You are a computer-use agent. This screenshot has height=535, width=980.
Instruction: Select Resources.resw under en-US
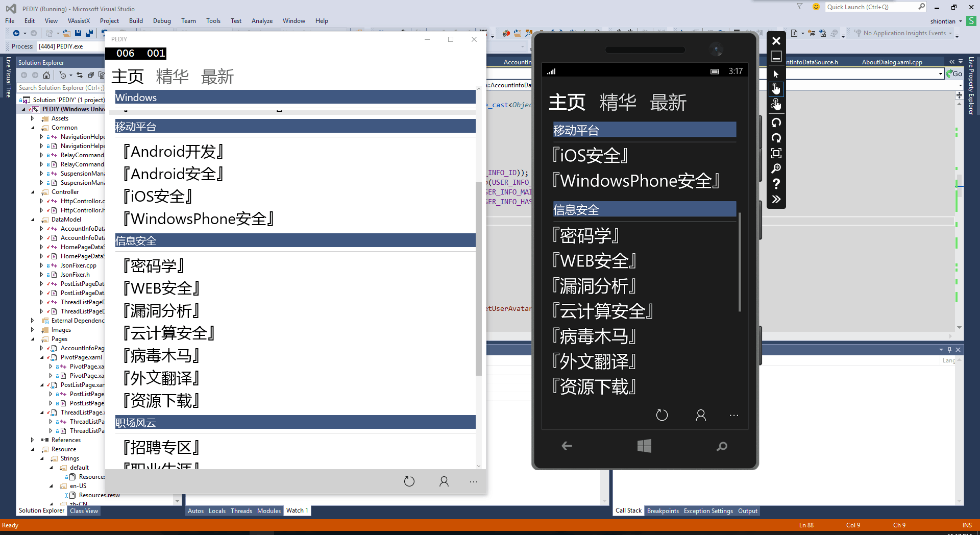[x=99, y=495]
